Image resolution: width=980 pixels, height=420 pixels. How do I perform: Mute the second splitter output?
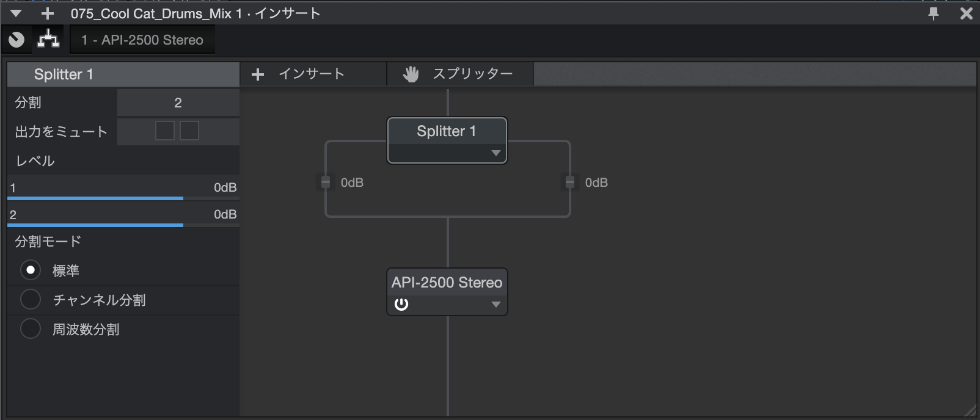[x=189, y=131]
